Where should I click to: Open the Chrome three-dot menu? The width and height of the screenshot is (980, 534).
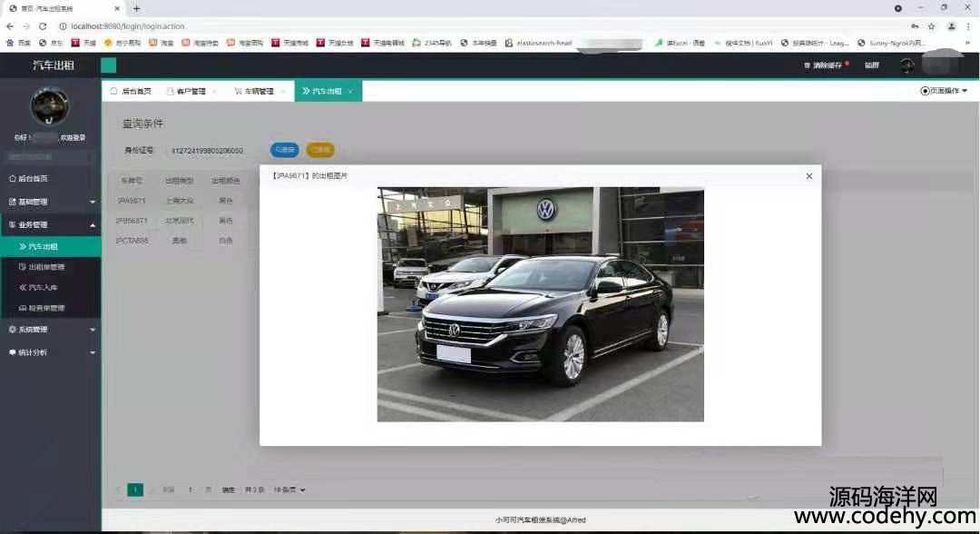point(968,26)
